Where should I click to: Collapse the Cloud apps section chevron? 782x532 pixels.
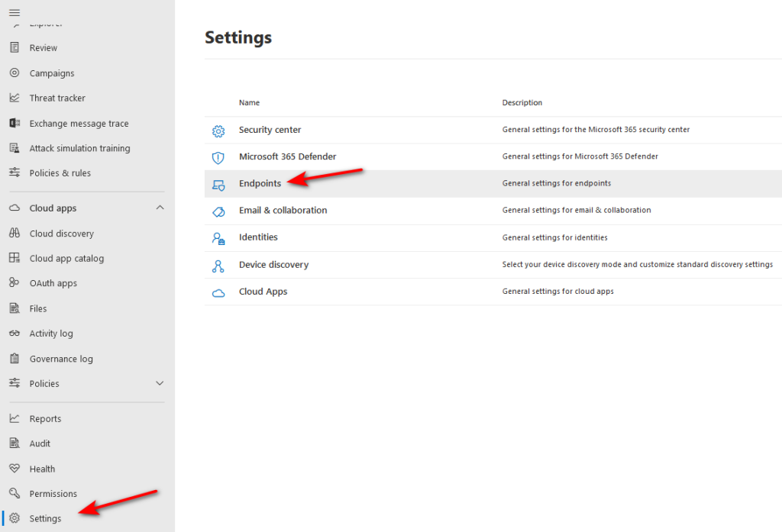160,208
